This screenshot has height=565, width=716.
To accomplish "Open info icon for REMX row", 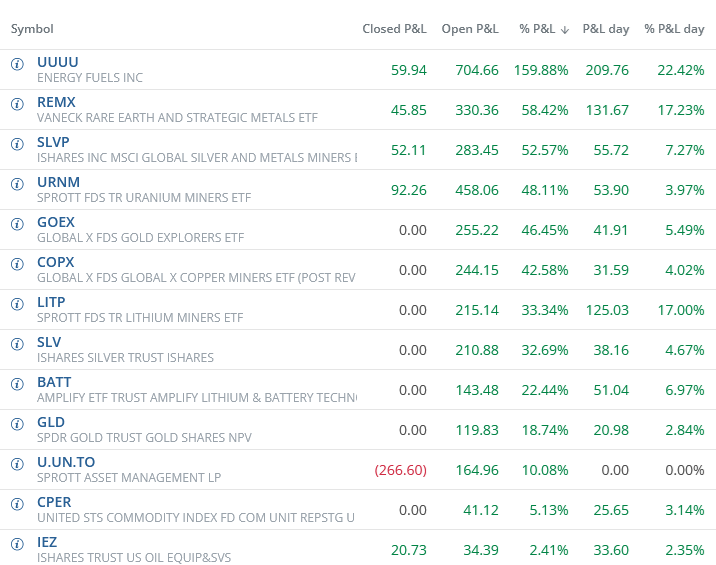I will [17, 104].
